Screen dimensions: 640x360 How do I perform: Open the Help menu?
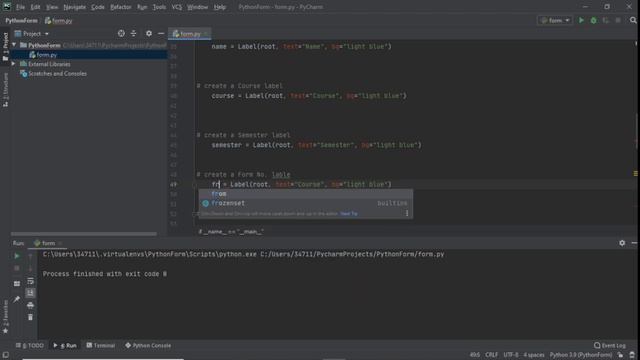[220, 7]
